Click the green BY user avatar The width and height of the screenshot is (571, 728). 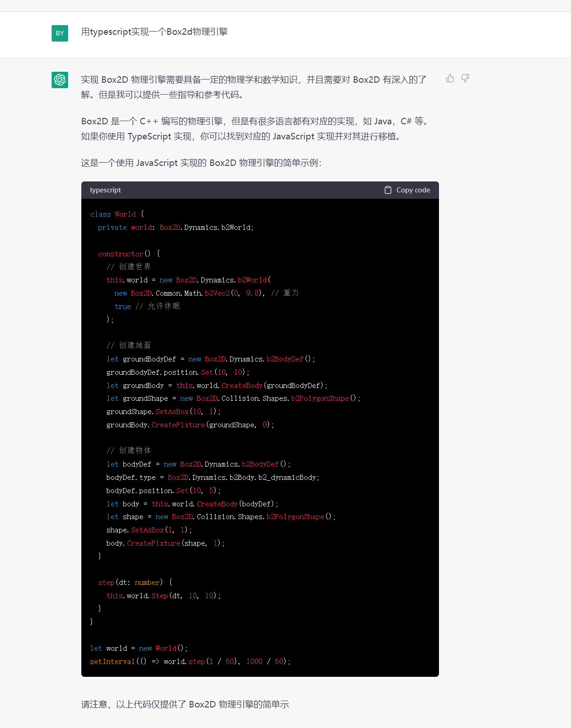tap(60, 33)
